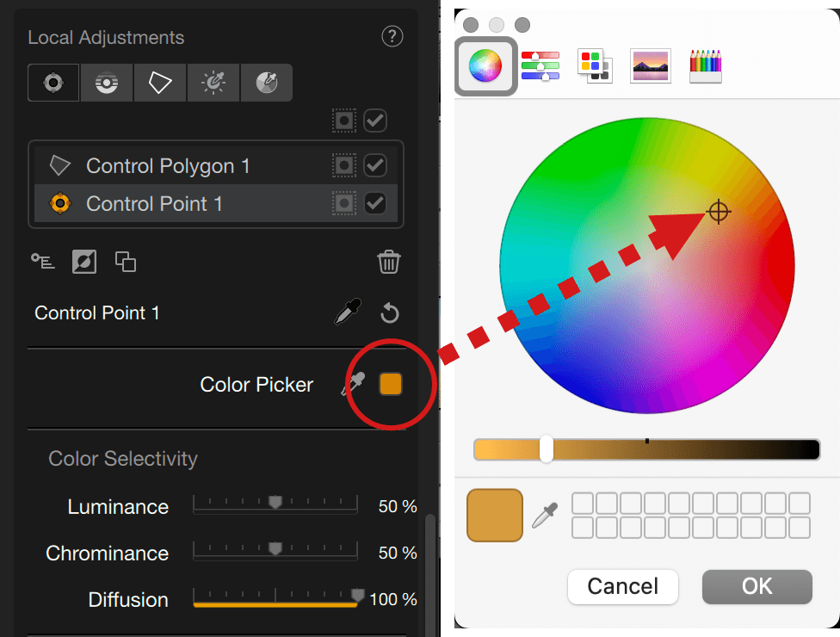Show mask for Control Polygon 1
Screen dimensions: 840x637
344,165
